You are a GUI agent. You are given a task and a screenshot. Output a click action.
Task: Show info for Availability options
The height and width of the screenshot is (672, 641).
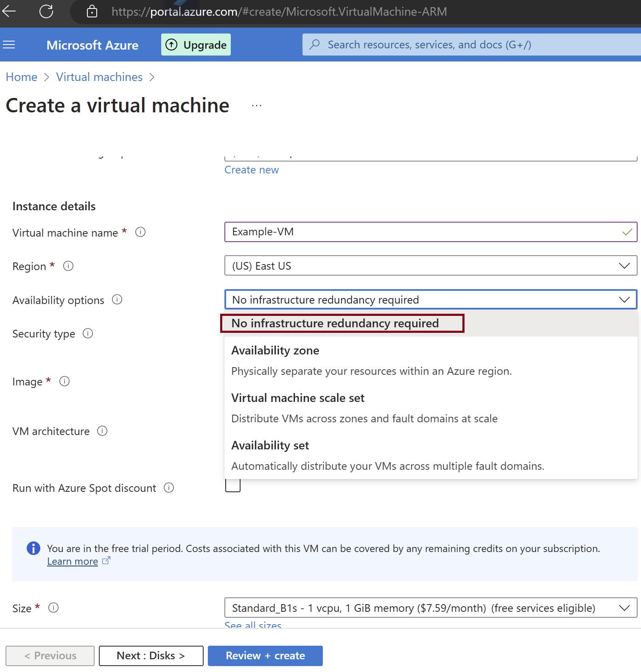(x=117, y=300)
